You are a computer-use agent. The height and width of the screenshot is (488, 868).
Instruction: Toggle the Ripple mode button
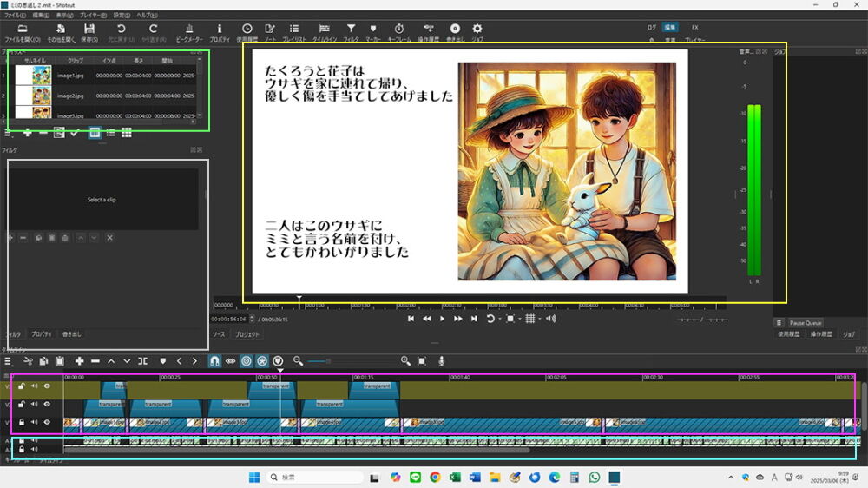click(x=247, y=361)
